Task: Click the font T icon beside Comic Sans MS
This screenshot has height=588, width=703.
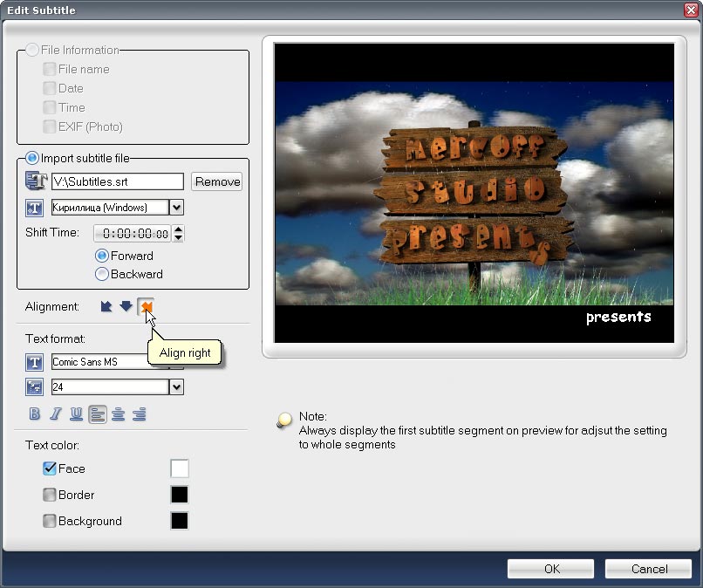Action: [35, 362]
